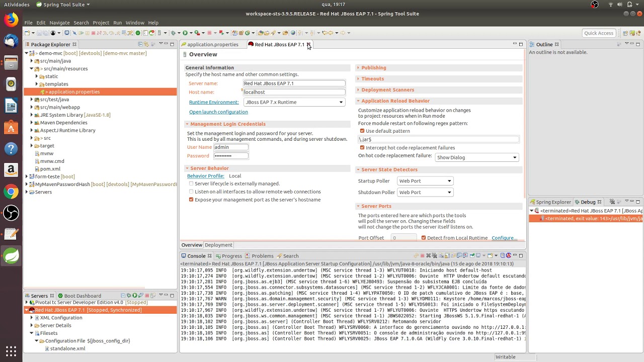Toggle Intercept hot code replacement failures
The height and width of the screenshot is (362, 644).
[362, 148]
